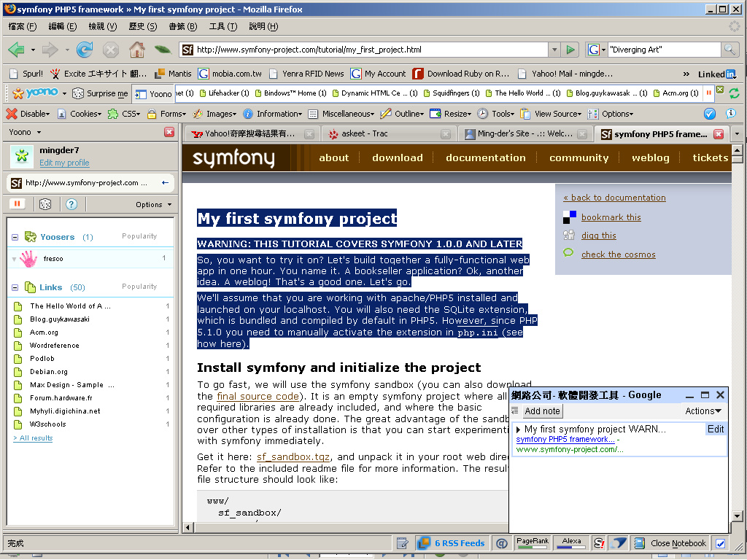This screenshot has height=560, width=747.
Task: Open the documentation nav item on symfony site
Action: pyautogui.click(x=485, y=157)
